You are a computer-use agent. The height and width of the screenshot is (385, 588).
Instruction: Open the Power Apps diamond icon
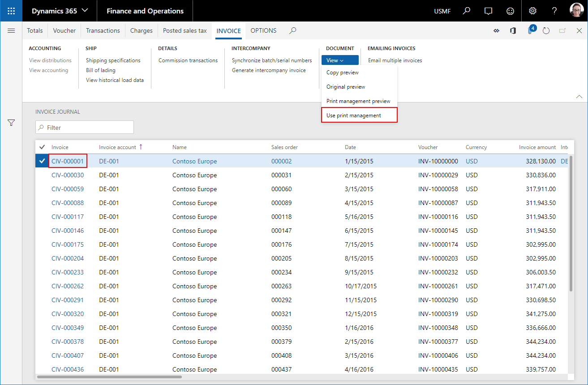point(496,30)
